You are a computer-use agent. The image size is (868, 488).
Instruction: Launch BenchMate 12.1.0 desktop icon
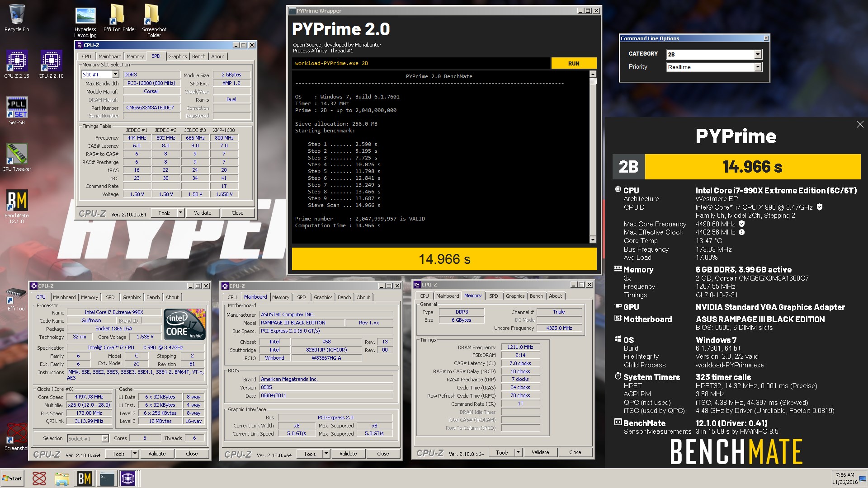click(x=17, y=206)
